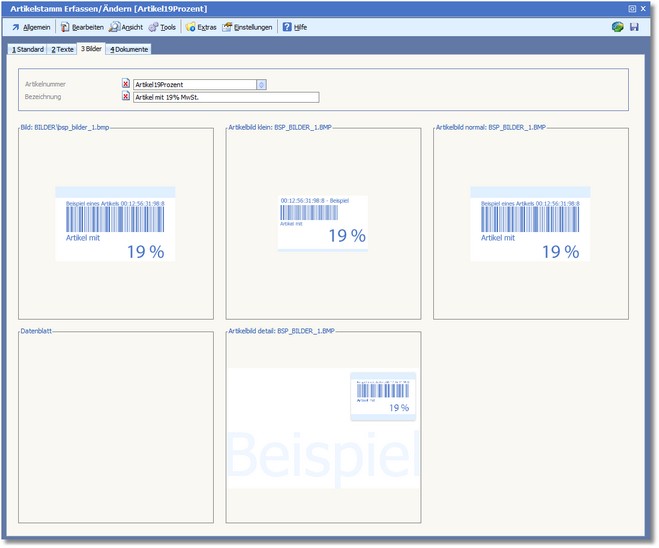Click the green globe icon in toolbar
Screen dimensions: 659x548
point(618,27)
